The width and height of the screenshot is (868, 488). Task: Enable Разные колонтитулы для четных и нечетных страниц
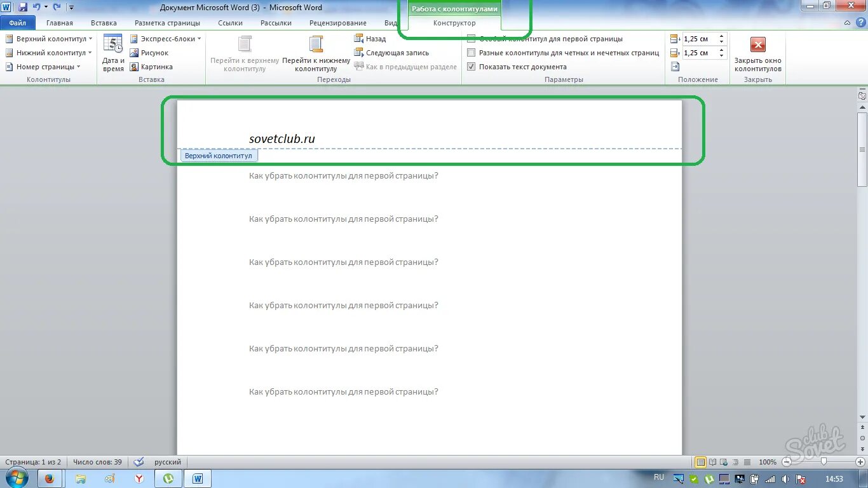click(x=471, y=53)
